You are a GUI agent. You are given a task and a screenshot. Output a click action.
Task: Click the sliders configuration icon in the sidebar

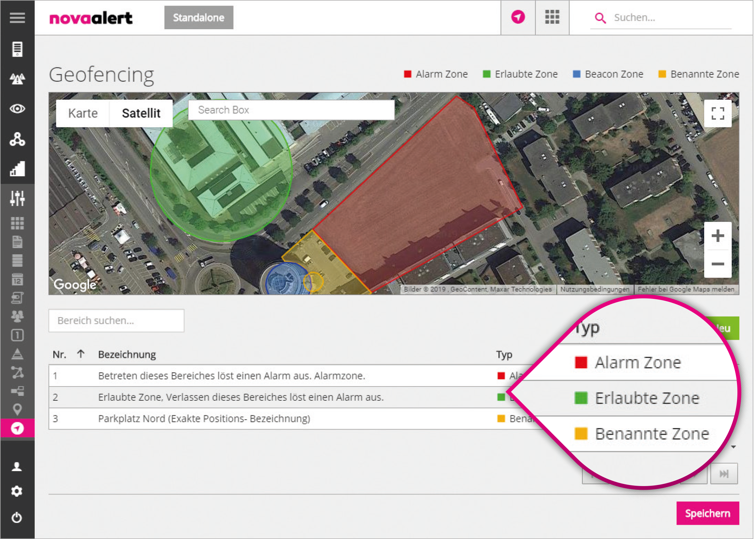tap(17, 198)
